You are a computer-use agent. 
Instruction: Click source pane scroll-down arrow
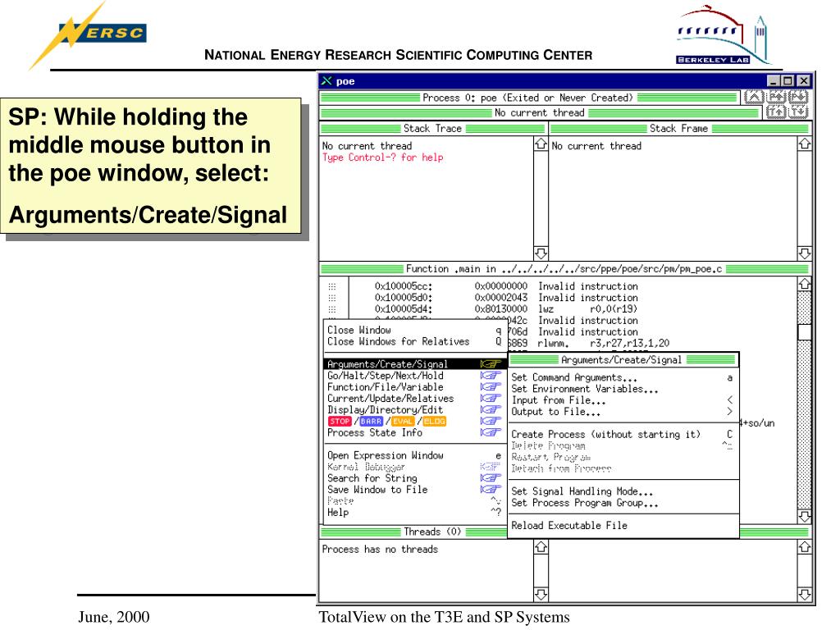coord(804,517)
